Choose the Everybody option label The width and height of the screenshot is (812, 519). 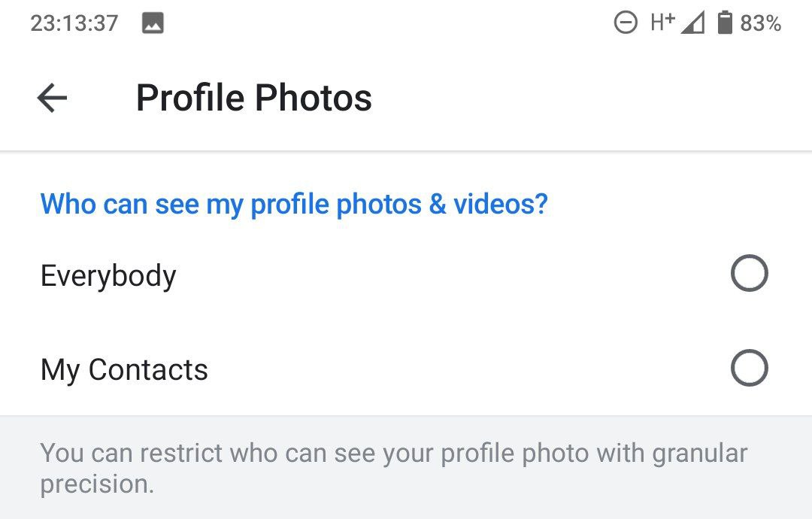108,276
